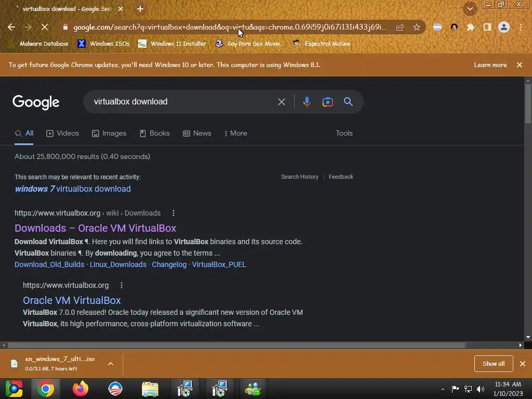
Task: Click the vertical scrollbar down arrow
Action: coord(528,337)
